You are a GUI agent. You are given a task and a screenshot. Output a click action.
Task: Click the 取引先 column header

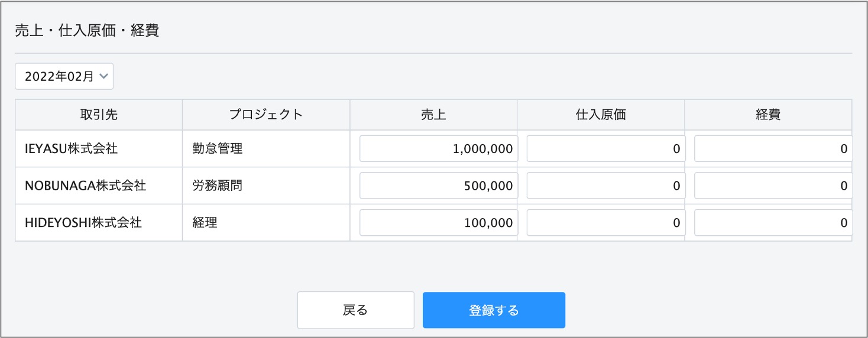tap(99, 115)
